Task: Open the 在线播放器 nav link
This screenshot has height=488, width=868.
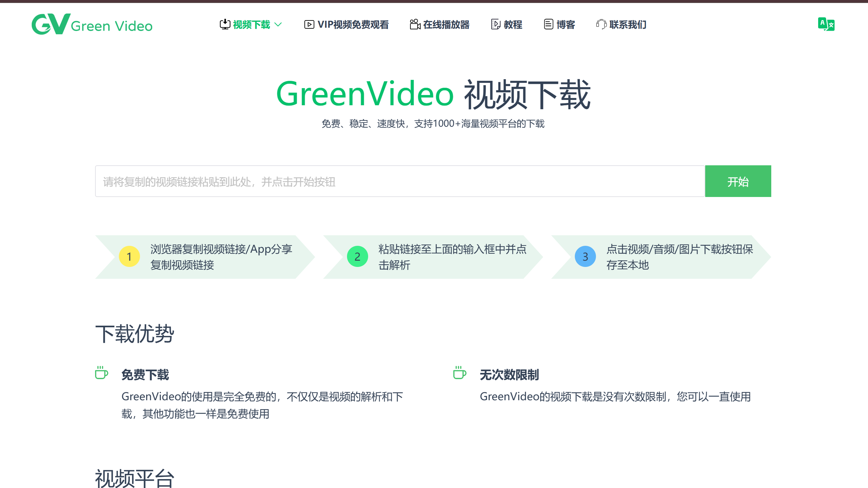Action: (446, 25)
